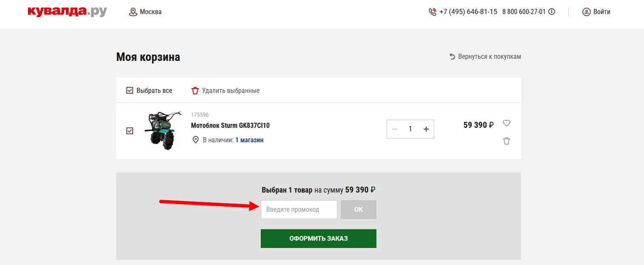This screenshot has height=265, width=644.
Task: Toggle the Выбрать все checkbox
Action: [130, 90]
